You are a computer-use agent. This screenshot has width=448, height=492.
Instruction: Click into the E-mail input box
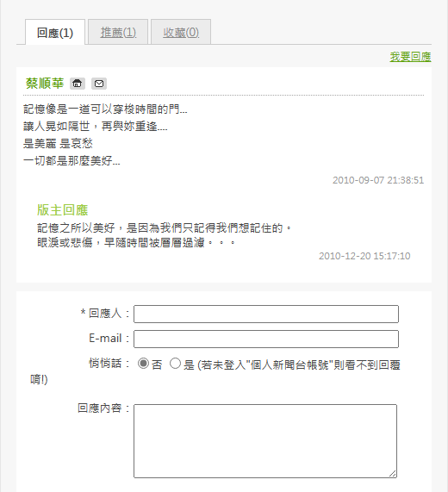pos(266,339)
